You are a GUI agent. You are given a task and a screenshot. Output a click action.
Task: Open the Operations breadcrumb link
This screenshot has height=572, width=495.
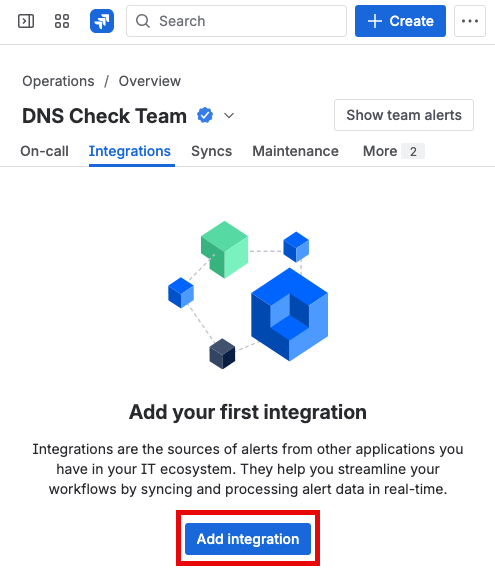click(58, 81)
